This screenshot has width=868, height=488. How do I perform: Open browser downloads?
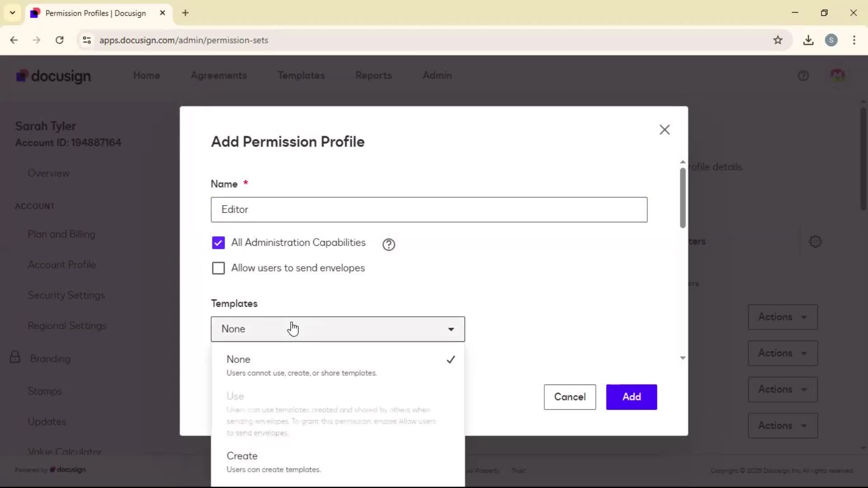point(808,40)
